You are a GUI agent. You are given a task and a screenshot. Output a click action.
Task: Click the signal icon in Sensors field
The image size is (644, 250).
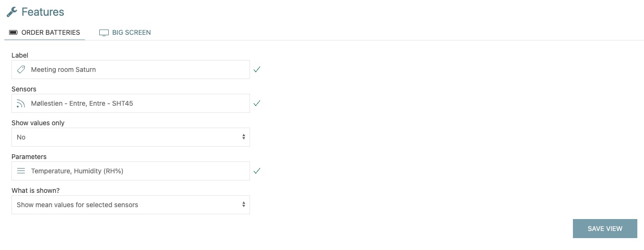[x=21, y=103]
